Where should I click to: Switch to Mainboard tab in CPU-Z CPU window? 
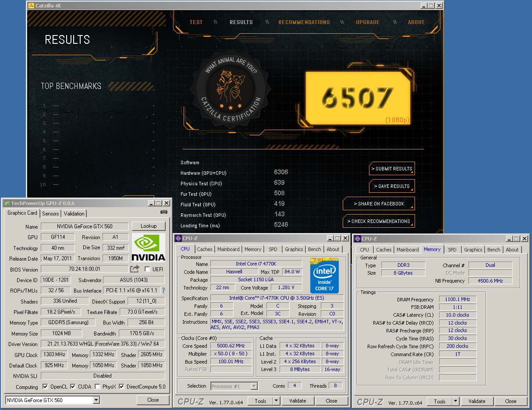click(x=229, y=249)
